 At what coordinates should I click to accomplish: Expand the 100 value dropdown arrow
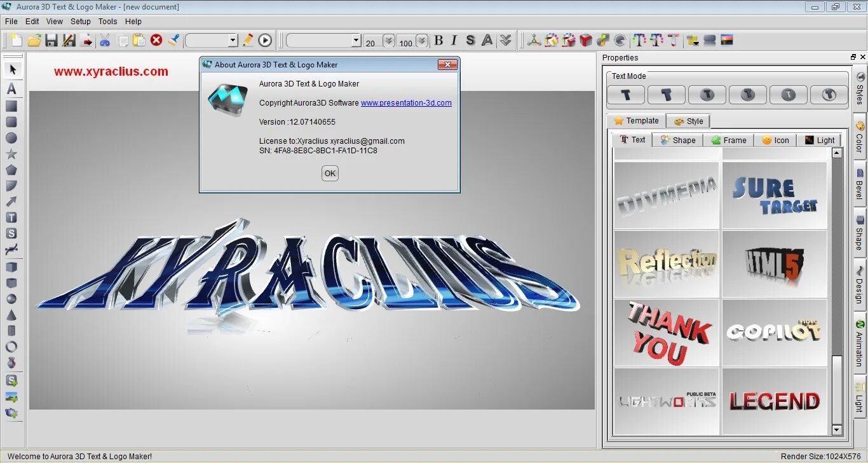[421, 41]
